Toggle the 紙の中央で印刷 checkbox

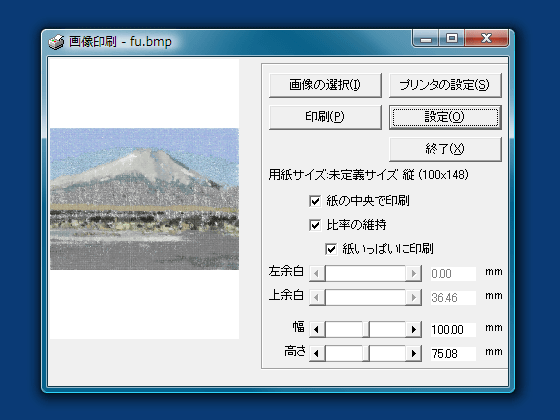(x=315, y=201)
